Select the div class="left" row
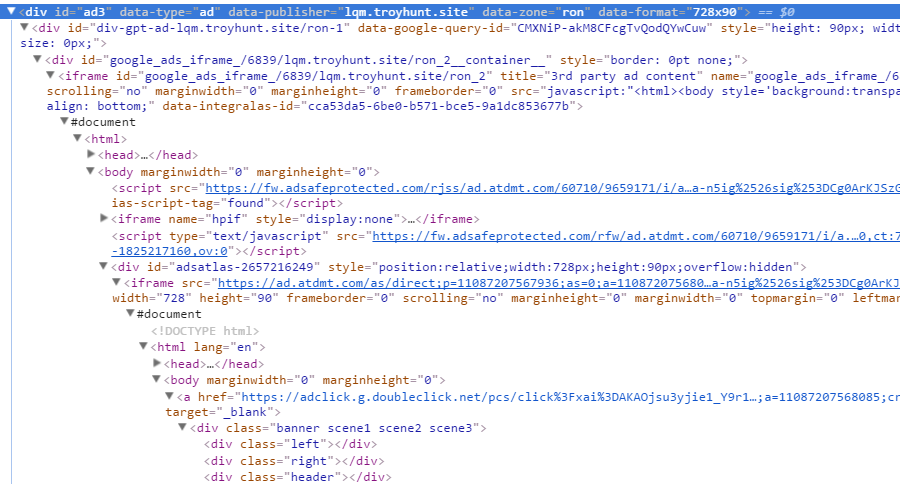Viewport: 900px width, 484px height. [290, 444]
